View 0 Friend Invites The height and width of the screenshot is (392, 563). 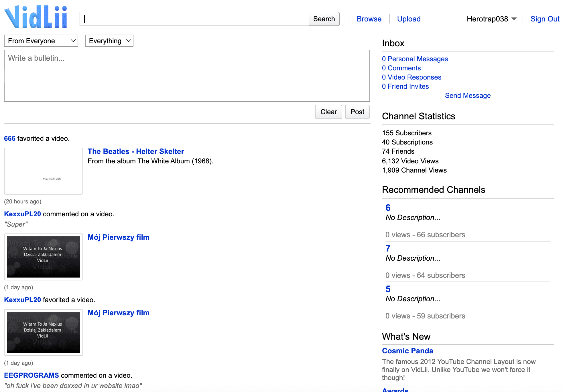pos(405,86)
